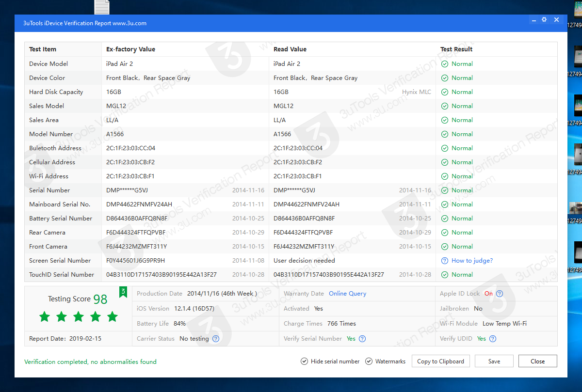Minimize the verification report window
The width and height of the screenshot is (582, 392).
click(533, 20)
